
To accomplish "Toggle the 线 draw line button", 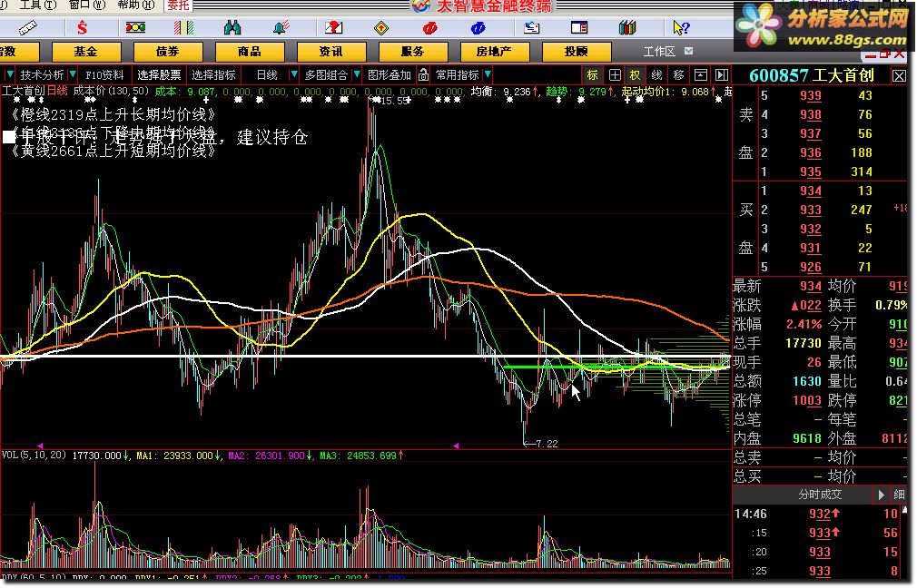I will [656, 74].
